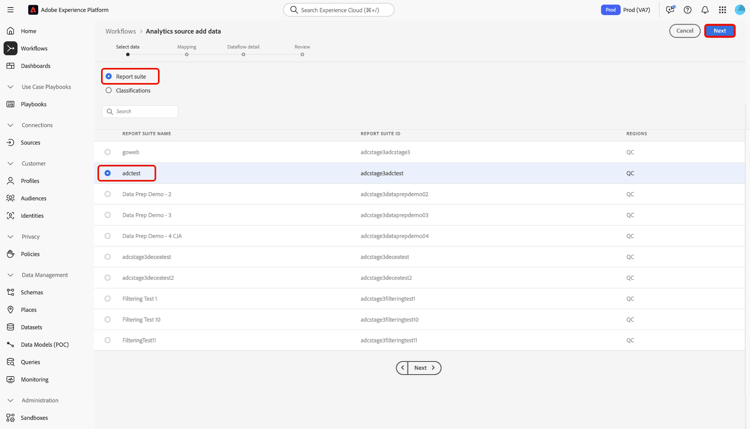Click the magnifier in the report suite search field
This screenshot has height=429, width=750.
pyautogui.click(x=110, y=111)
